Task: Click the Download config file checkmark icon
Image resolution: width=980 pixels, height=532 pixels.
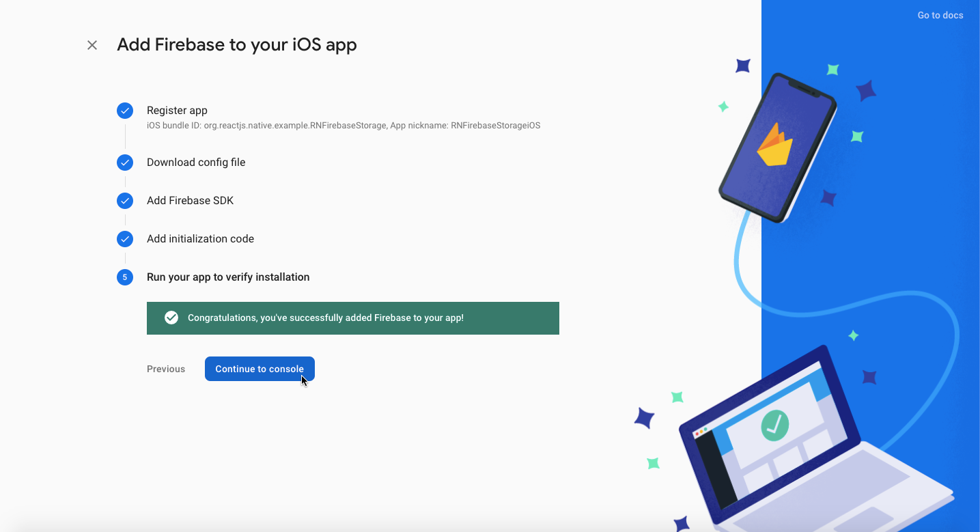Action: (125, 163)
